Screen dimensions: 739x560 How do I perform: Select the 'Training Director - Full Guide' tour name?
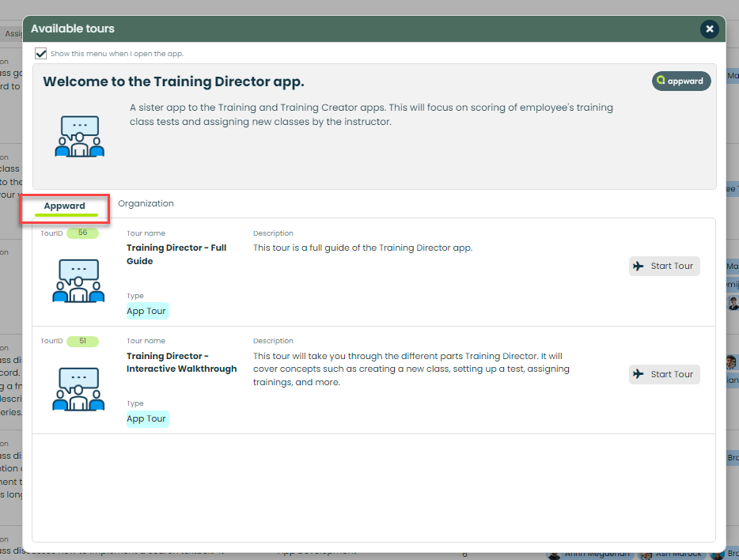[x=176, y=255]
